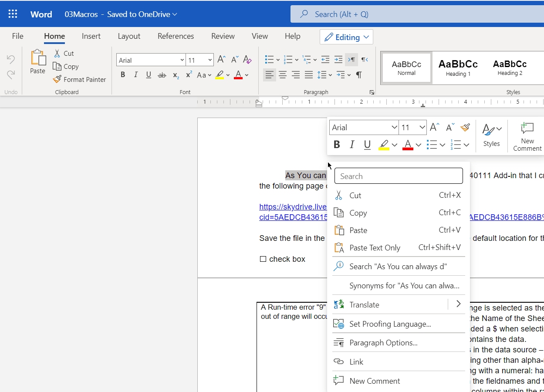Apply red font color in the ribbon

[x=238, y=75]
